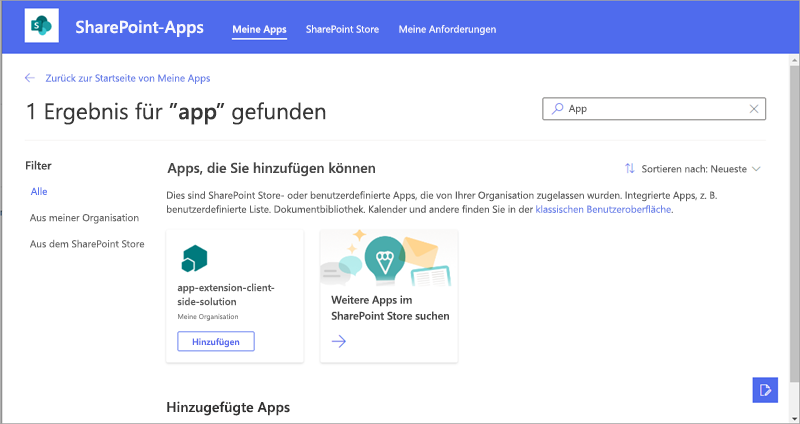The image size is (800, 424).
Task: Click the search magnifier icon
Action: tap(558, 108)
